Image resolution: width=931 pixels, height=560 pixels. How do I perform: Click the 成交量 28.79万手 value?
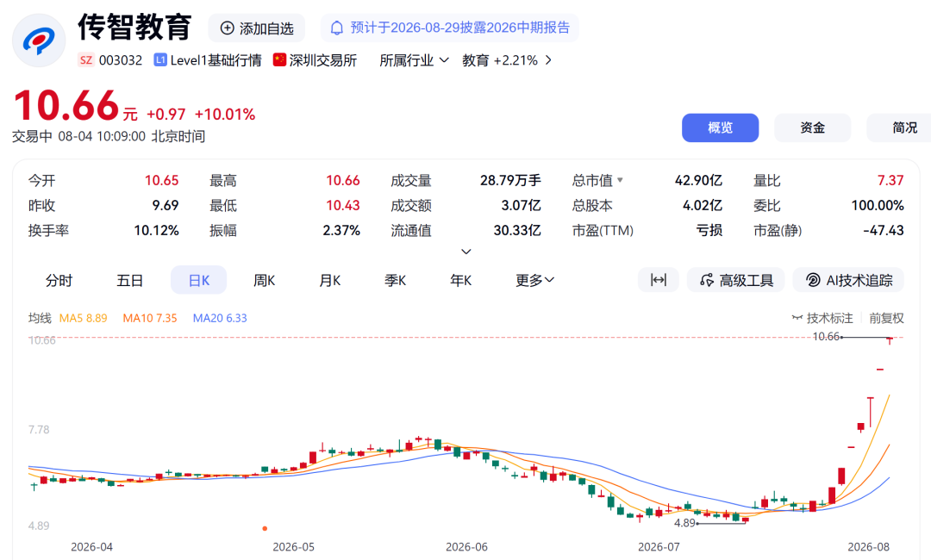click(510, 180)
